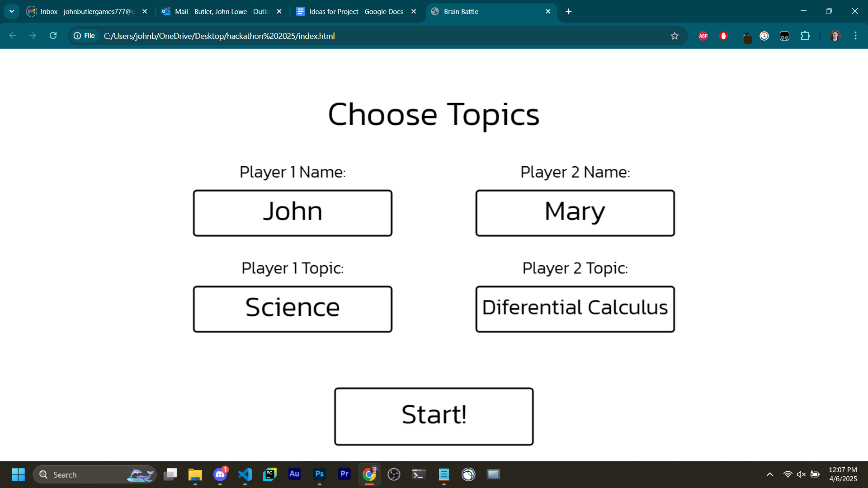Open the Chrome profile avatar

click(835, 36)
